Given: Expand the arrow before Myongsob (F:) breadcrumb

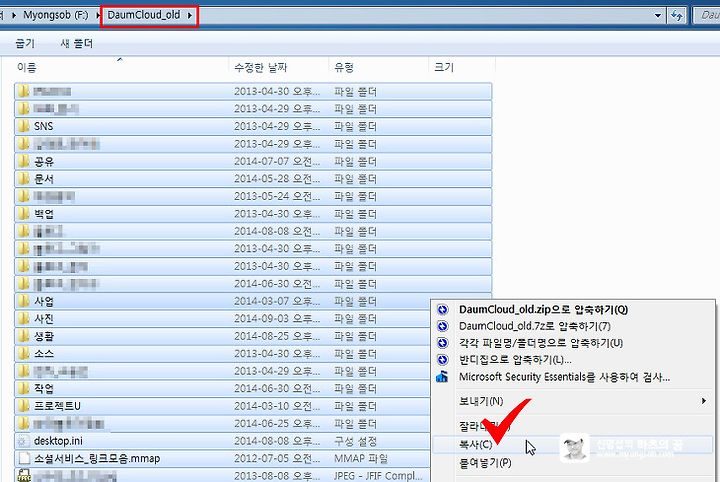Looking at the screenshot, I should [x=14, y=16].
